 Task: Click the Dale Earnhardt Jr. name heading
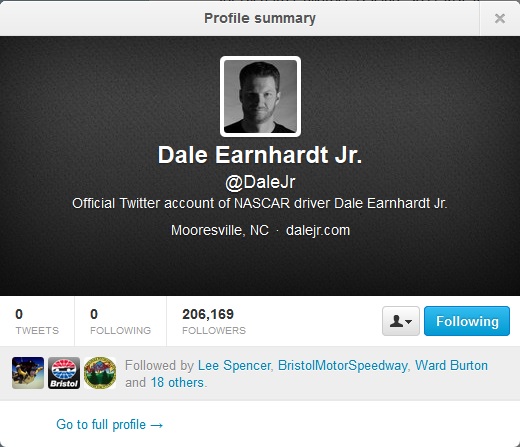260,155
